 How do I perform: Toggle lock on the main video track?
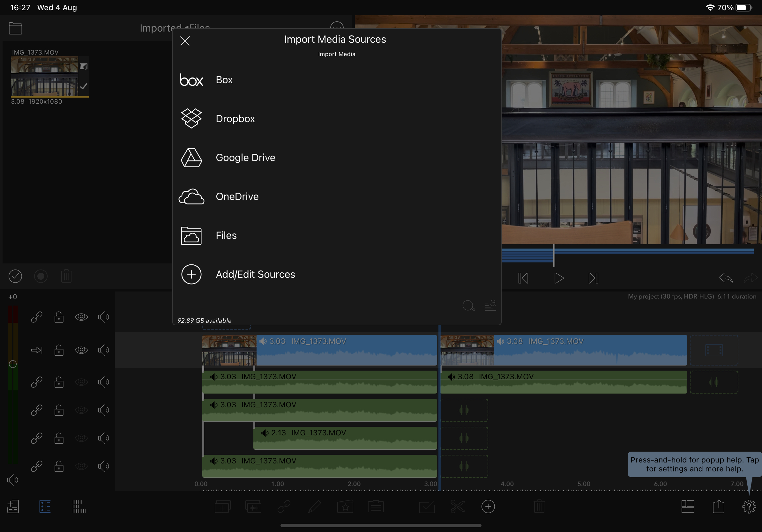pos(59,350)
